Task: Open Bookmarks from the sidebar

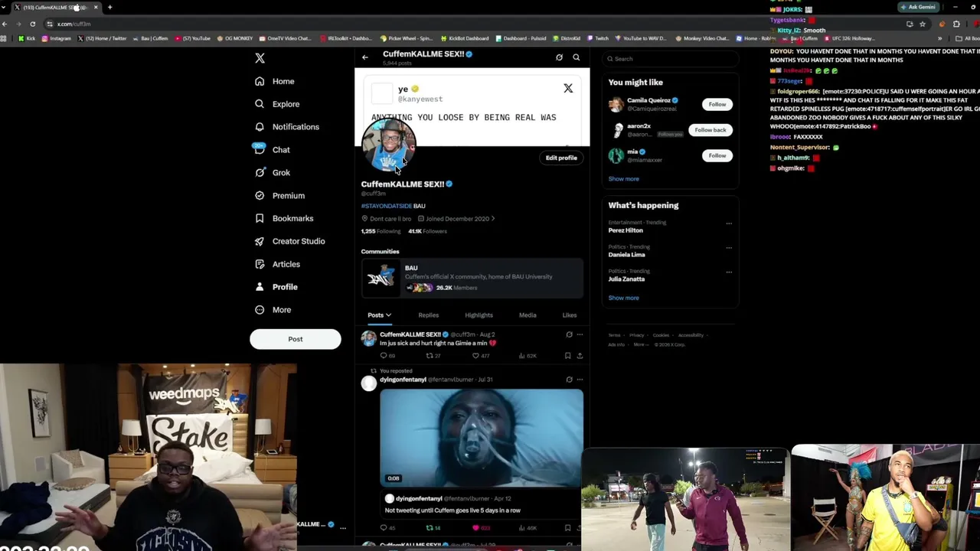Action: 284,219
